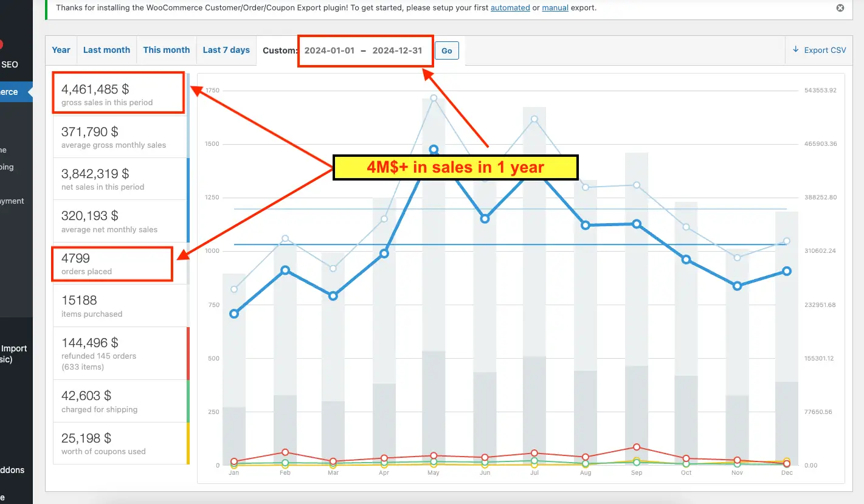The height and width of the screenshot is (504, 864).
Task: Select the December net sales data point
Action: point(787,271)
